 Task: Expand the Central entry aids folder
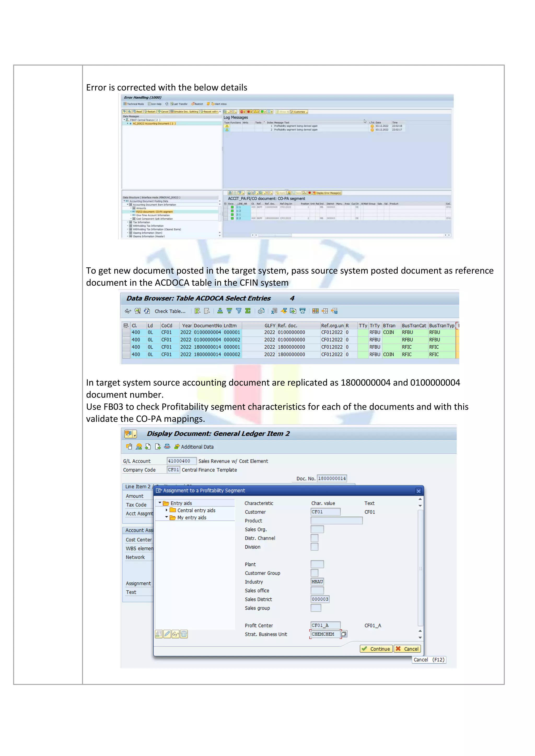point(166,510)
